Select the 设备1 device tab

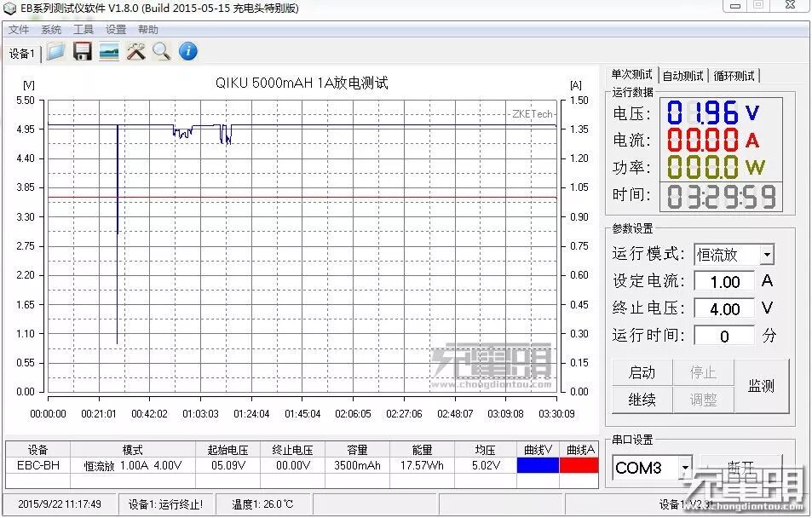(22, 54)
